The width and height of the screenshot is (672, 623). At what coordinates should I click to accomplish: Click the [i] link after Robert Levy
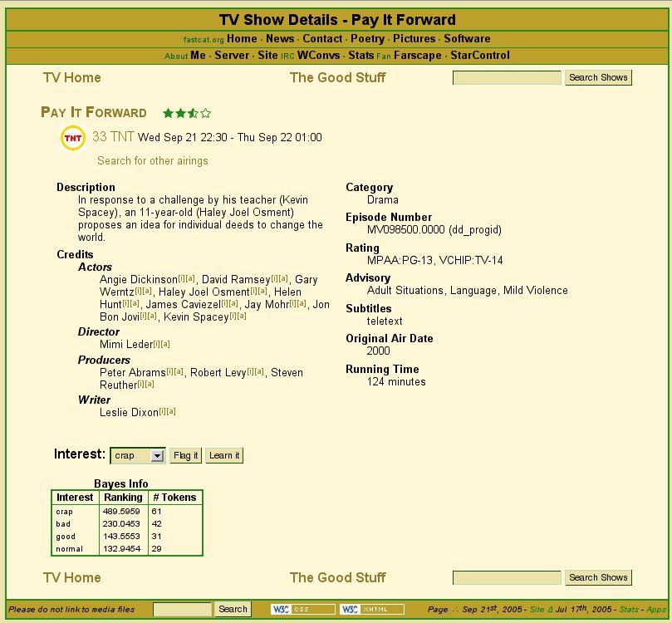(x=250, y=371)
